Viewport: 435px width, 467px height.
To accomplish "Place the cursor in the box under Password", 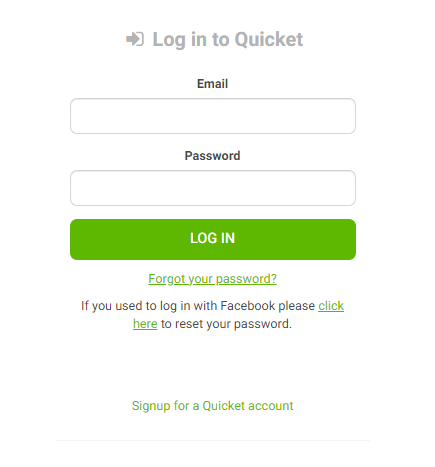I will [x=213, y=188].
